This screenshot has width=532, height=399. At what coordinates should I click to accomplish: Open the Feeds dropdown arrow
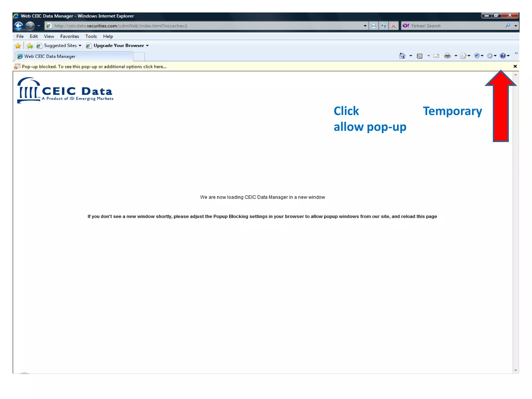point(428,56)
